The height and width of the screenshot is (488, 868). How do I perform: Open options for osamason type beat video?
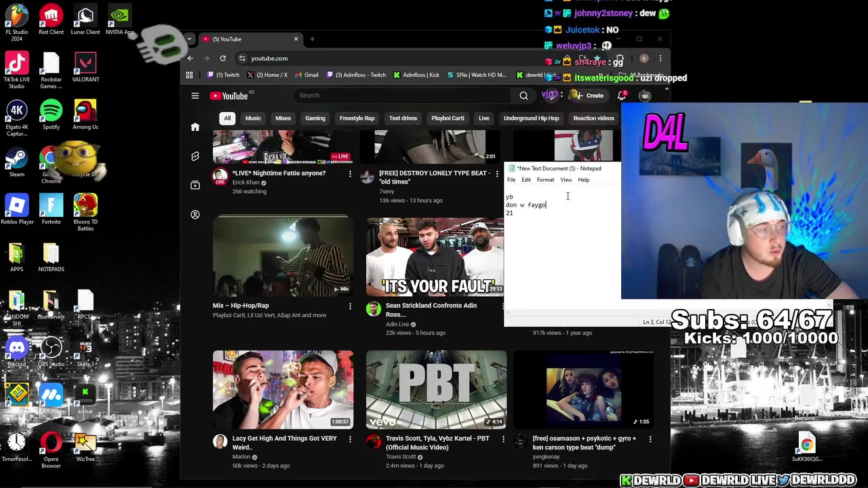pos(650,439)
